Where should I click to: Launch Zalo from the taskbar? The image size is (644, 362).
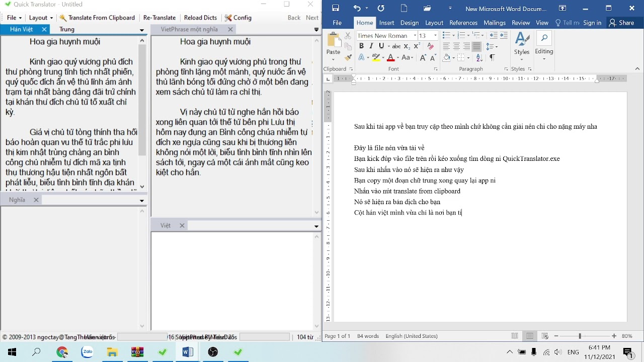click(87, 352)
